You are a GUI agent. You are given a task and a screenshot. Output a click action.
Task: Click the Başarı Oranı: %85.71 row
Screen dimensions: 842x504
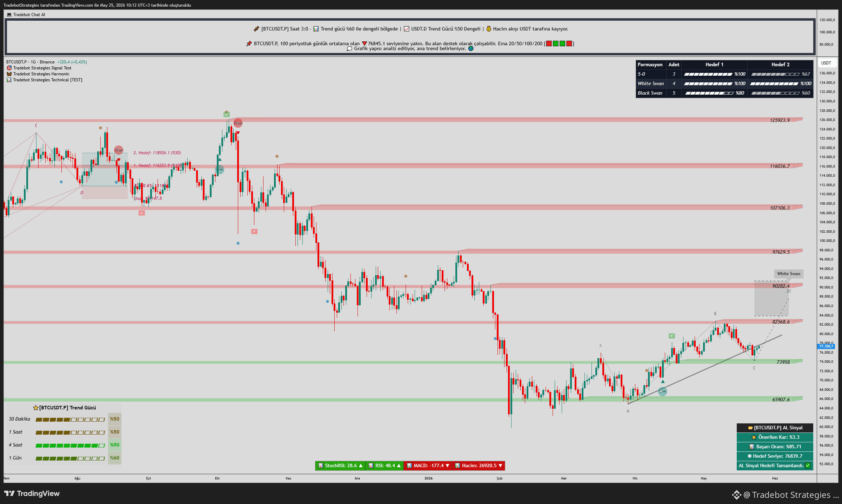pyautogui.click(x=775, y=447)
